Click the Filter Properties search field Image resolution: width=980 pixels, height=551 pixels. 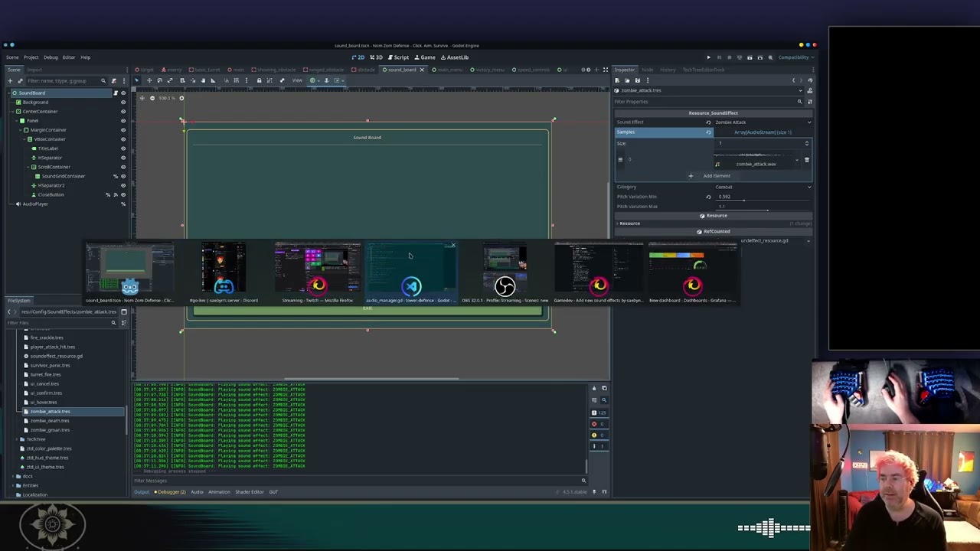(x=708, y=101)
